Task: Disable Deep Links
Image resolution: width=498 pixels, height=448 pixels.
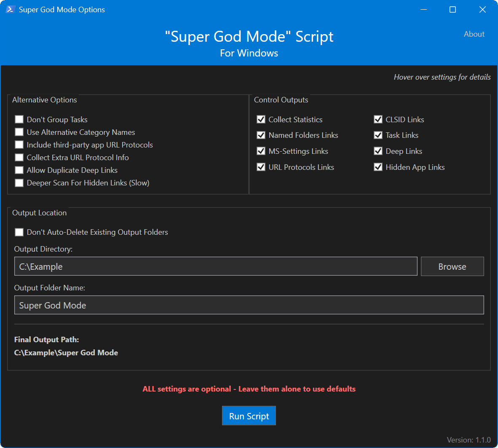Action: coord(378,151)
